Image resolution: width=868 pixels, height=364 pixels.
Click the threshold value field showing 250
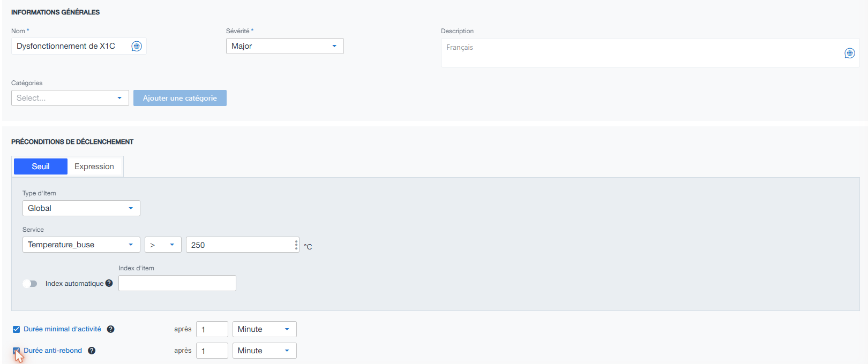click(242, 245)
